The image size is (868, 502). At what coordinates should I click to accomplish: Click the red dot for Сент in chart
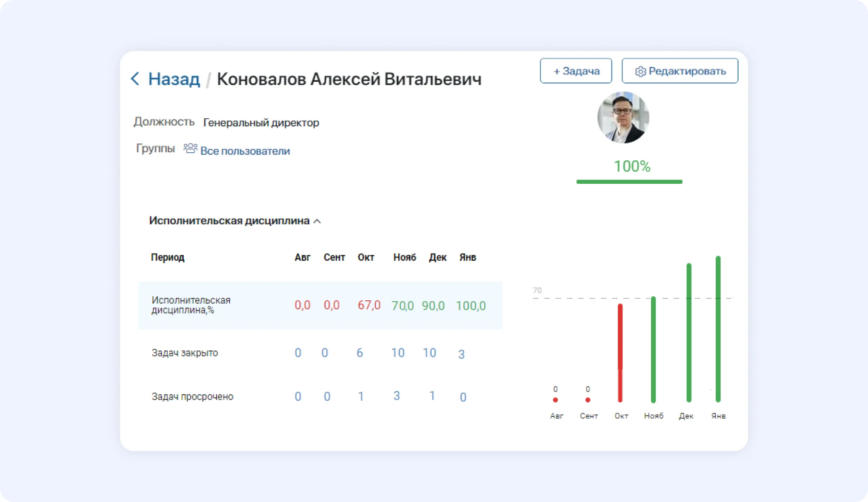(x=588, y=400)
